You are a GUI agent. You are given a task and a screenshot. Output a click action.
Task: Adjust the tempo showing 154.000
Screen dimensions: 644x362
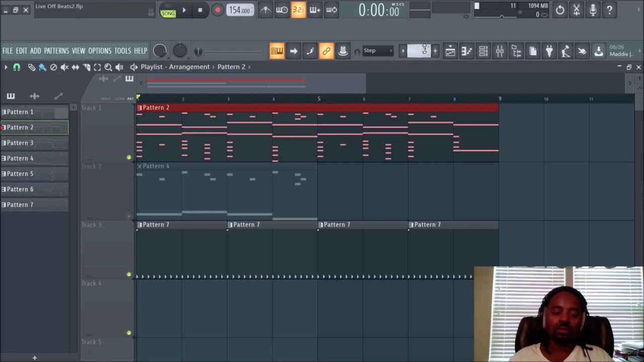click(240, 10)
